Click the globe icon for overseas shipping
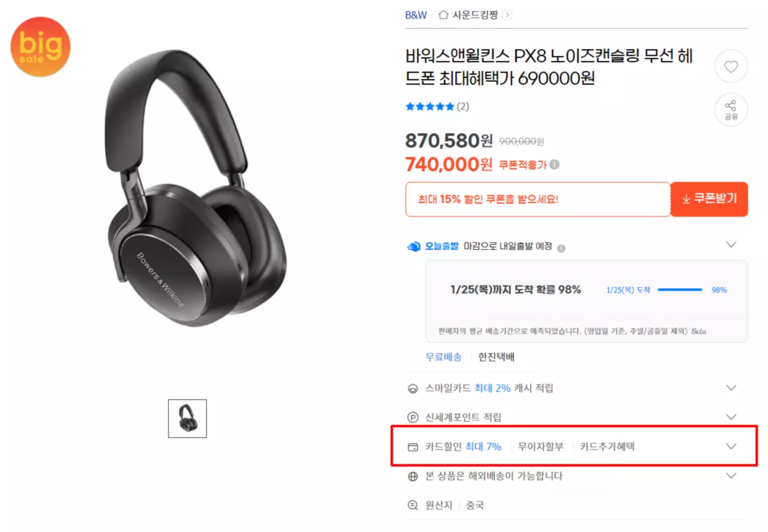The image size is (768, 532). coord(413,476)
